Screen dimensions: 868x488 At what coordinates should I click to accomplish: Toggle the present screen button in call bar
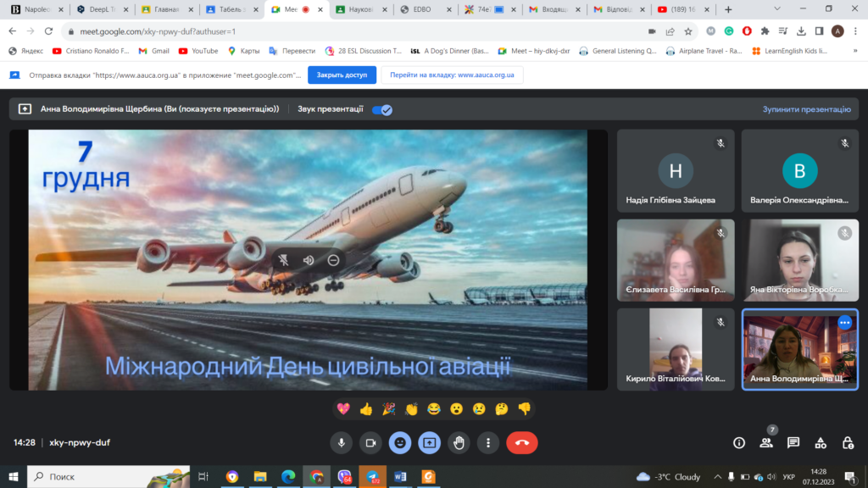430,442
